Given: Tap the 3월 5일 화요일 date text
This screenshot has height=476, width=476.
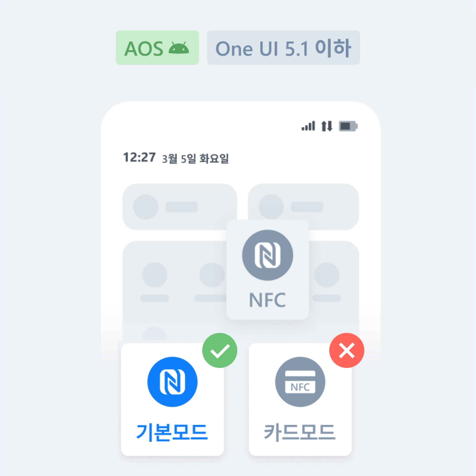Looking at the screenshot, I should click(x=195, y=158).
